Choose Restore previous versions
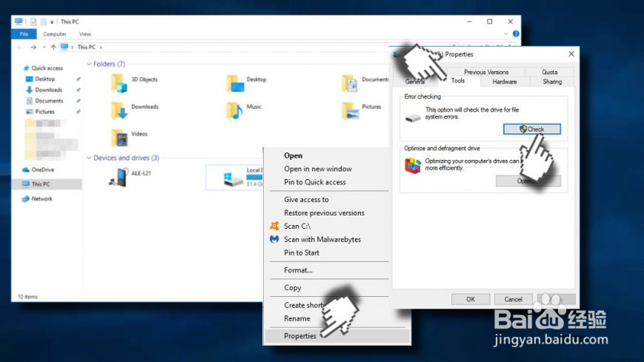 324,212
